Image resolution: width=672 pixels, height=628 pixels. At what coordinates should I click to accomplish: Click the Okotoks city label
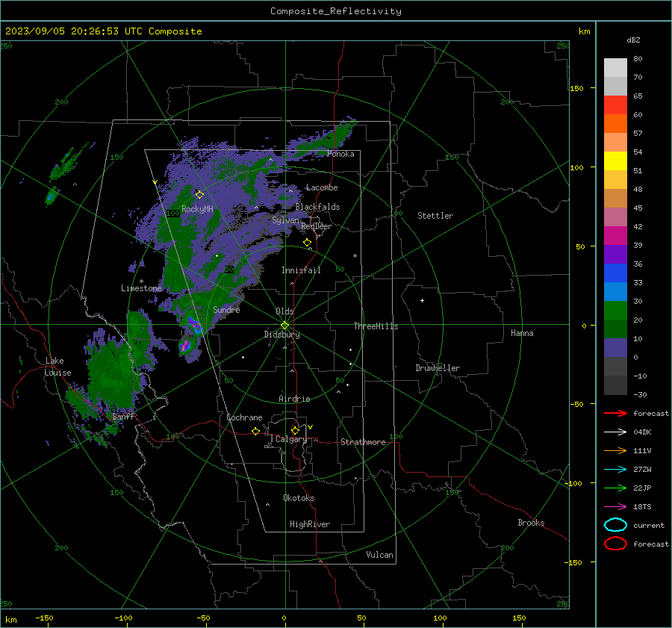point(299,498)
